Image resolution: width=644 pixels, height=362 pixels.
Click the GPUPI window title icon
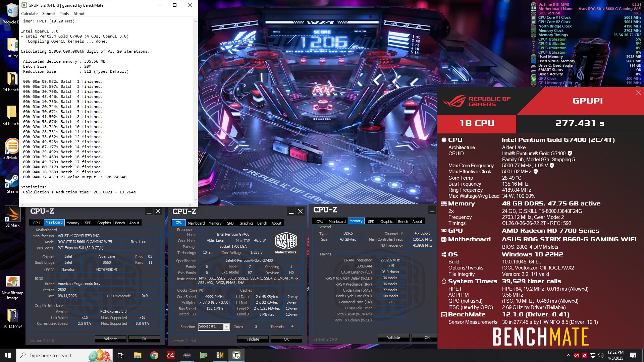click(24, 5)
